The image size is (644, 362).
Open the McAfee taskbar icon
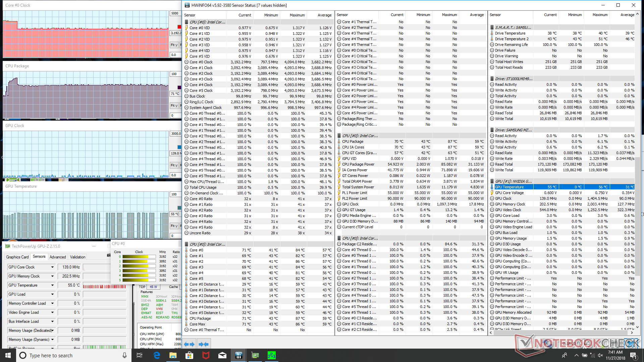pos(206,355)
